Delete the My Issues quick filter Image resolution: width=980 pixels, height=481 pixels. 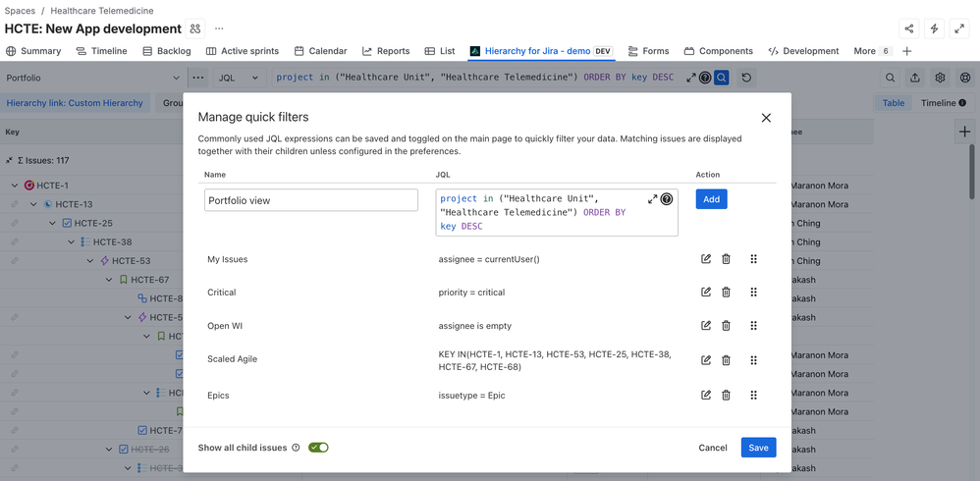726,258
